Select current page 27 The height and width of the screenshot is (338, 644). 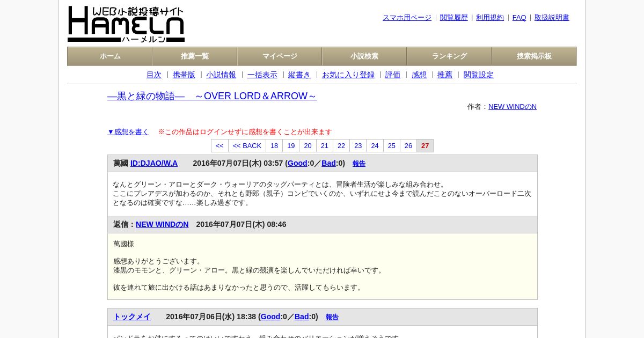click(x=425, y=146)
